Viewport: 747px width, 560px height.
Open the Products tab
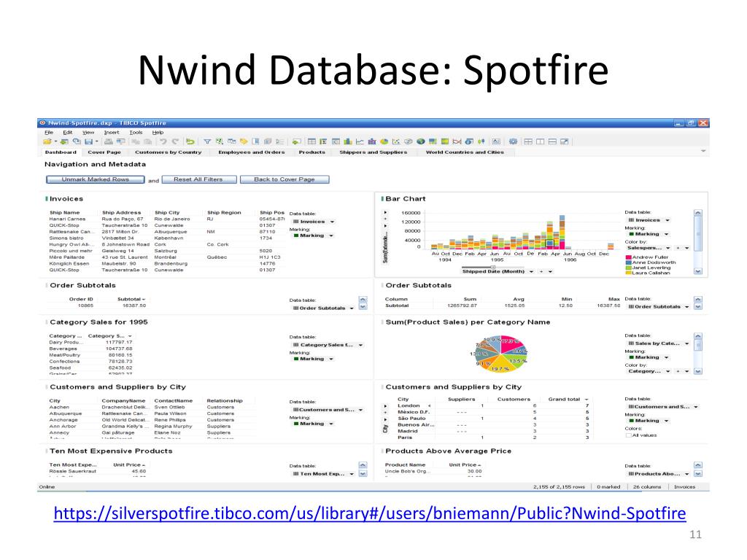click(x=312, y=152)
